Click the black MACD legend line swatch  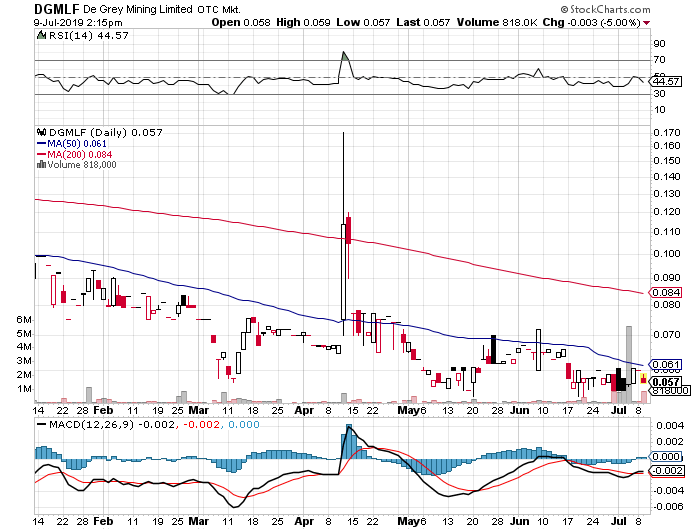pos(42,424)
